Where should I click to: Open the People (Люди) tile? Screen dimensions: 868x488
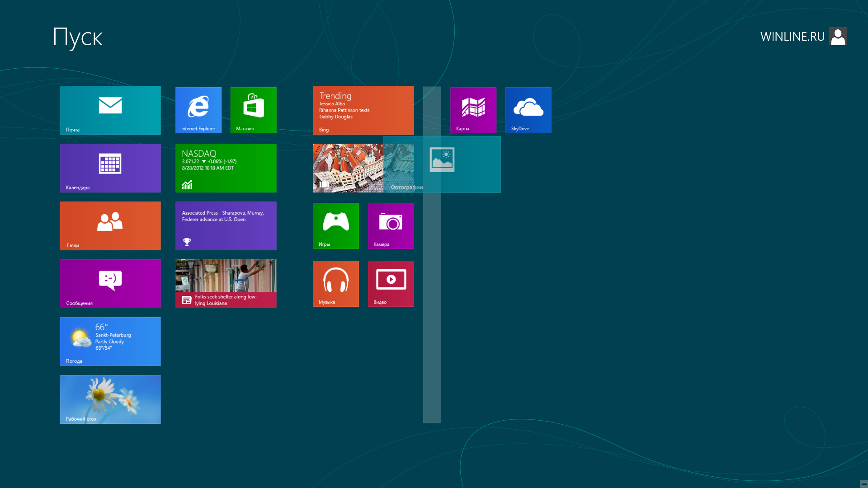pyautogui.click(x=110, y=225)
